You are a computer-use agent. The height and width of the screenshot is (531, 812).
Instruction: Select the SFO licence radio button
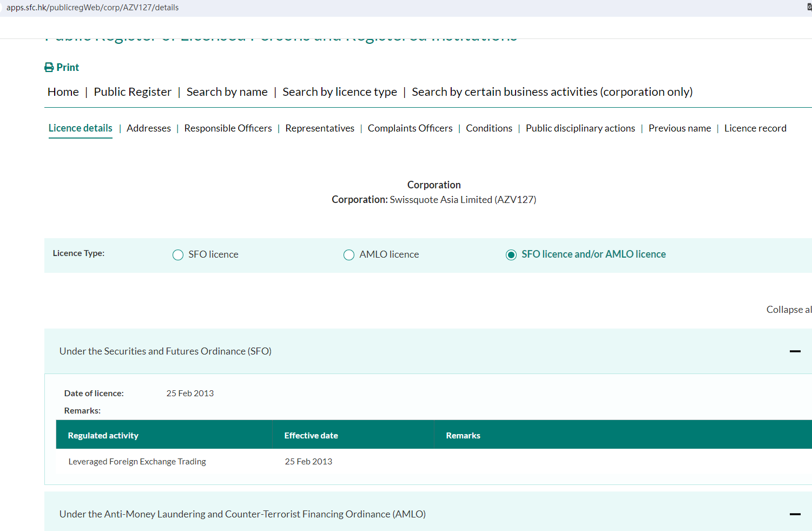coord(178,255)
